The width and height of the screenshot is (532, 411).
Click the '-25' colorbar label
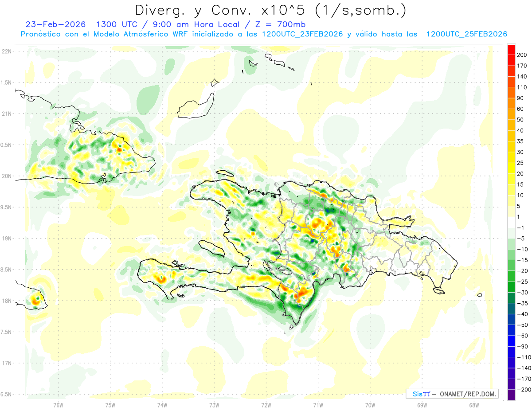click(x=524, y=282)
